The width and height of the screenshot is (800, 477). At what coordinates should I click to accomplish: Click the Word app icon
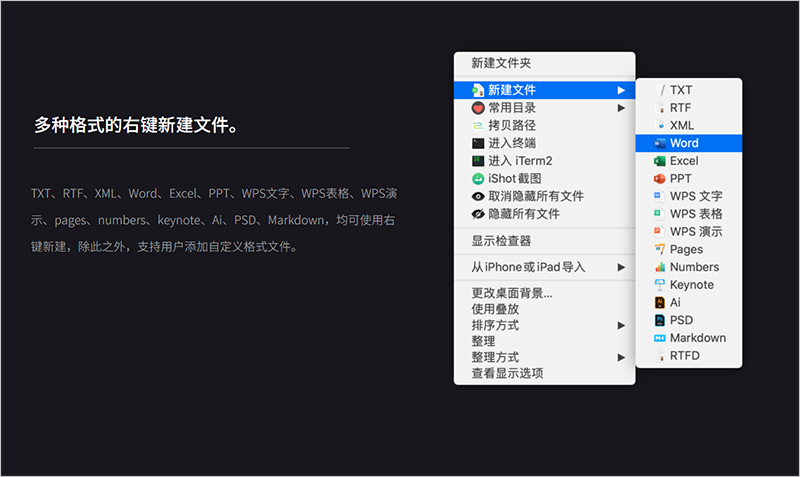[660, 143]
